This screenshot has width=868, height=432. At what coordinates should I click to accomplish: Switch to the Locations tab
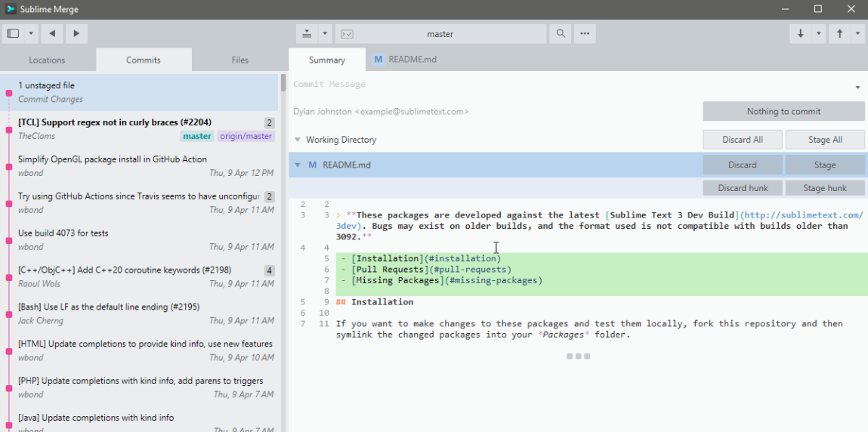47,60
